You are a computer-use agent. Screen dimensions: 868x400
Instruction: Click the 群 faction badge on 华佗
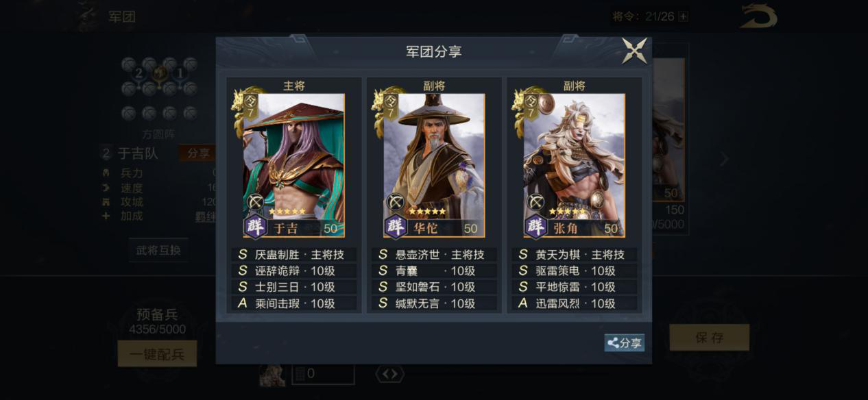tap(395, 227)
